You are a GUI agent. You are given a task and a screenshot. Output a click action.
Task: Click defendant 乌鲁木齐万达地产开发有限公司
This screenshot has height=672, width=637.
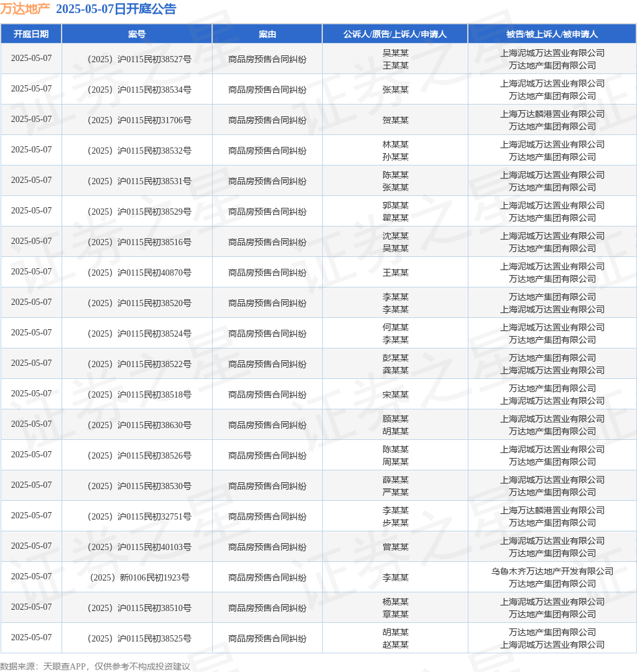tap(552, 571)
